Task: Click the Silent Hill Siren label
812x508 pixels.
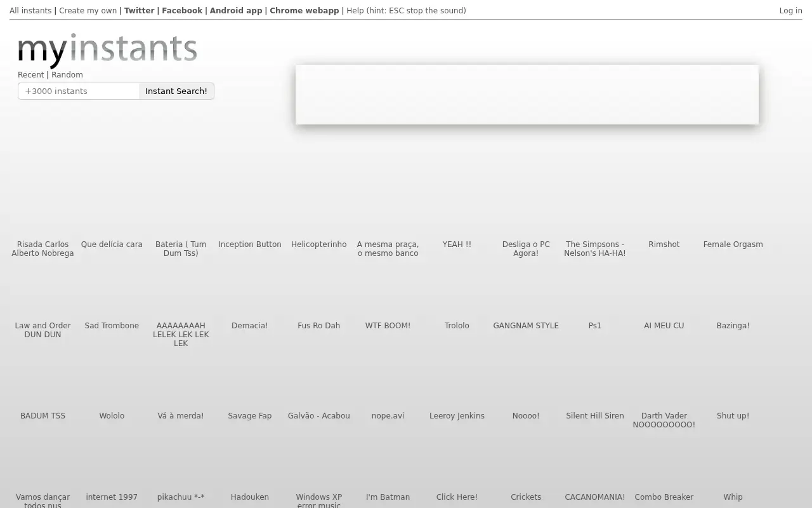Action: click(595, 416)
